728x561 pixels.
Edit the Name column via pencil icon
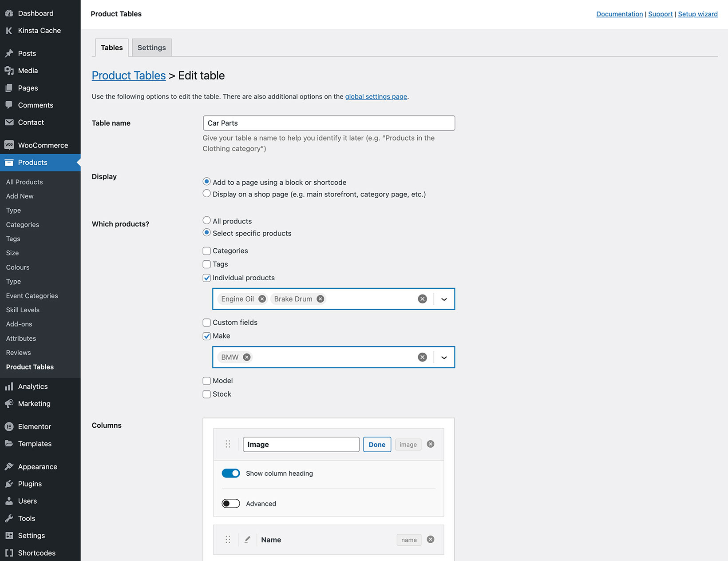point(247,540)
